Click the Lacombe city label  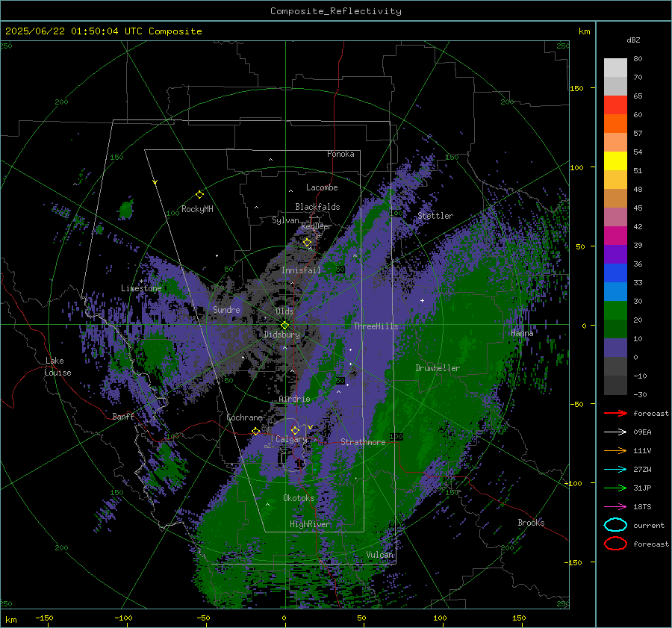pos(321,187)
